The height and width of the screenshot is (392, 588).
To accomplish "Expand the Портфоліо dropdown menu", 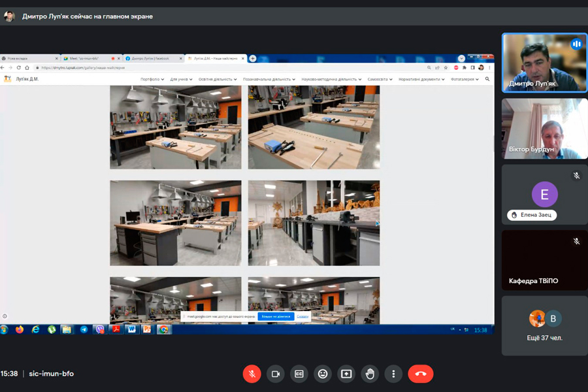I will click(x=152, y=79).
